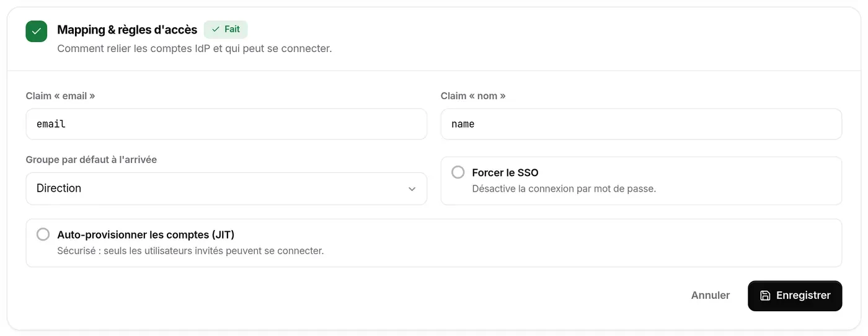Click the Annuler button
The width and height of the screenshot is (868, 336).
(x=711, y=296)
